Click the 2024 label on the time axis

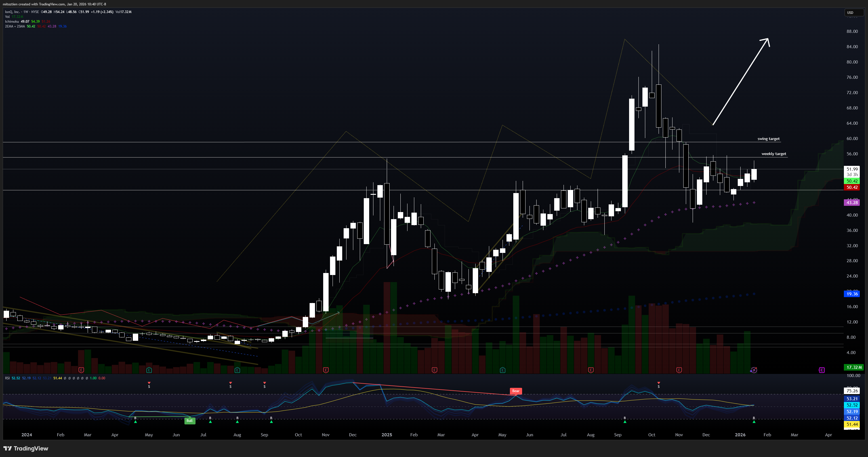(27, 435)
